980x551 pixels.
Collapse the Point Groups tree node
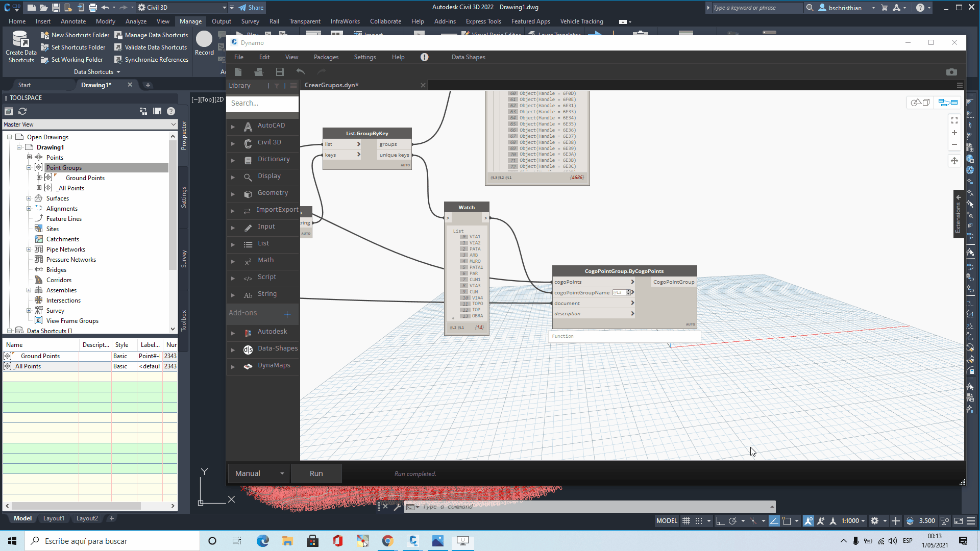[x=29, y=167]
